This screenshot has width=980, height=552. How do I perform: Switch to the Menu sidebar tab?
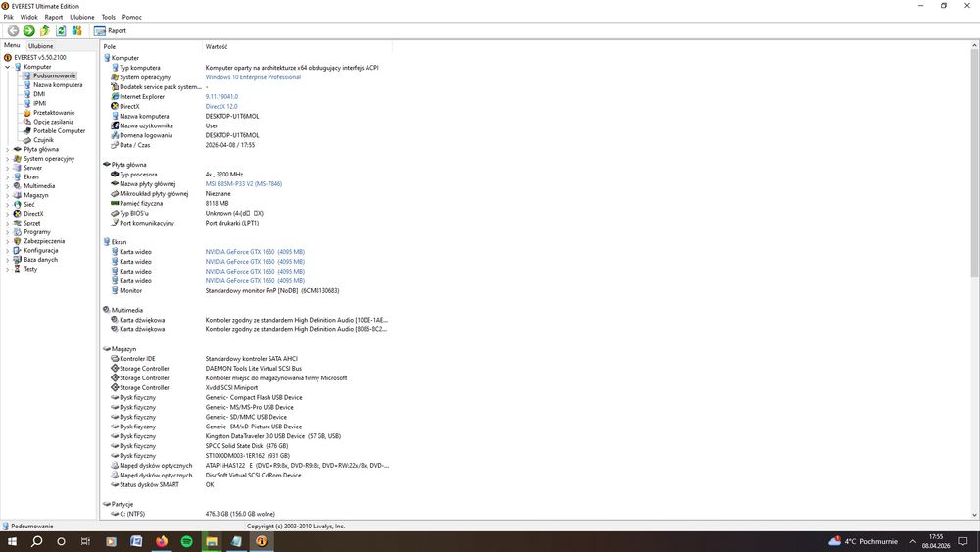point(12,45)
